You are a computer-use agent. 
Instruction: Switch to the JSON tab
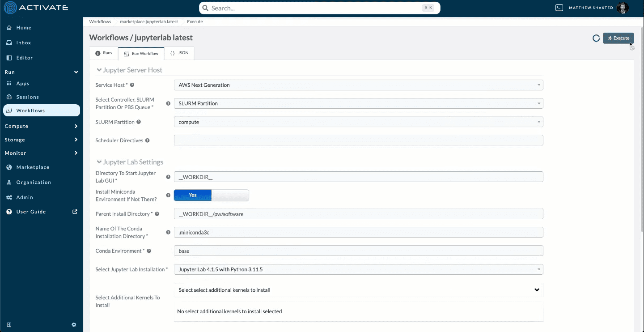pos(179,53)
